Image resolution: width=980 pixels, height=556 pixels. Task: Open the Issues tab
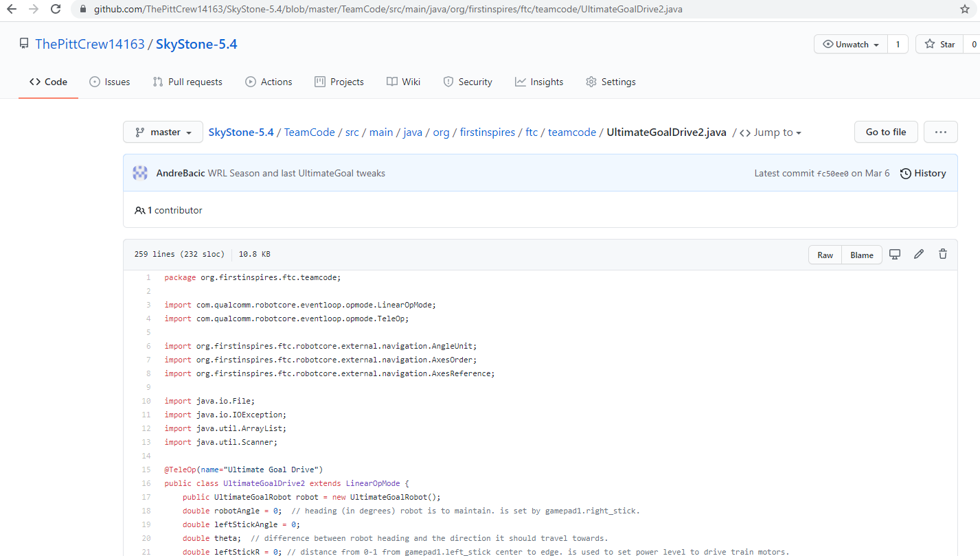110,82
